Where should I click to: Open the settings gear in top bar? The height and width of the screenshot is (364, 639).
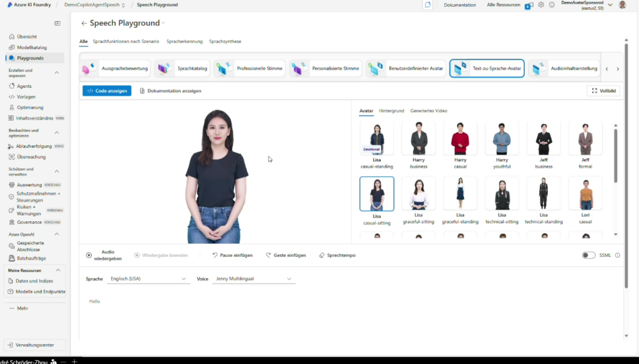coord(541,5)
